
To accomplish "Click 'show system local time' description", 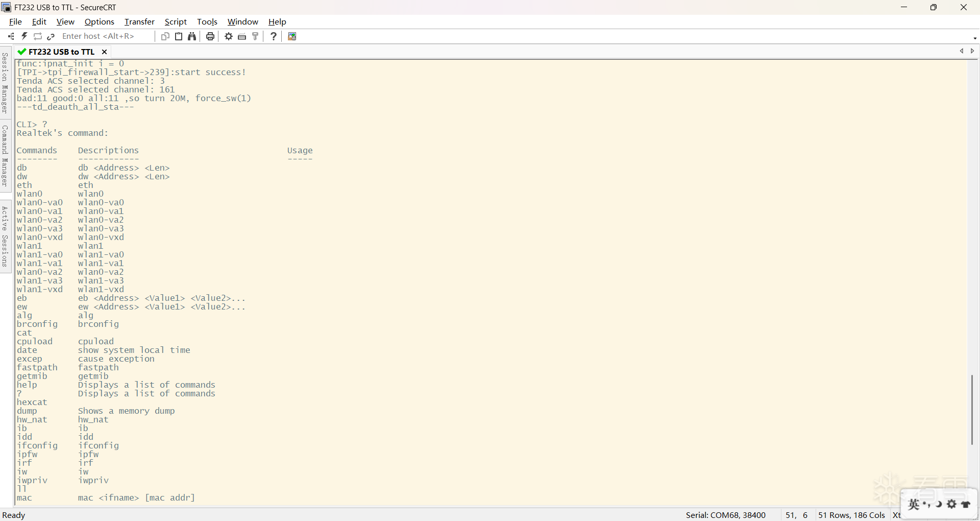I will pyautogui.click(x=134, y=350).
